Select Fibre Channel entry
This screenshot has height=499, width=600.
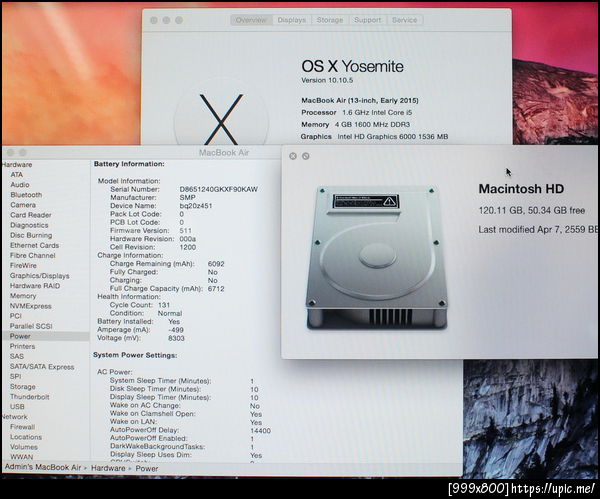pos(33,255)
